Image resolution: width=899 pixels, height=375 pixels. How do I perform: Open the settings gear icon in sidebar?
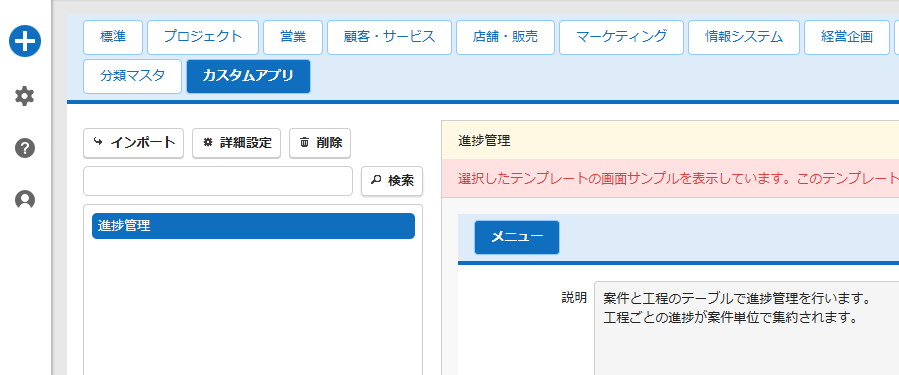[x=25, y=96]
